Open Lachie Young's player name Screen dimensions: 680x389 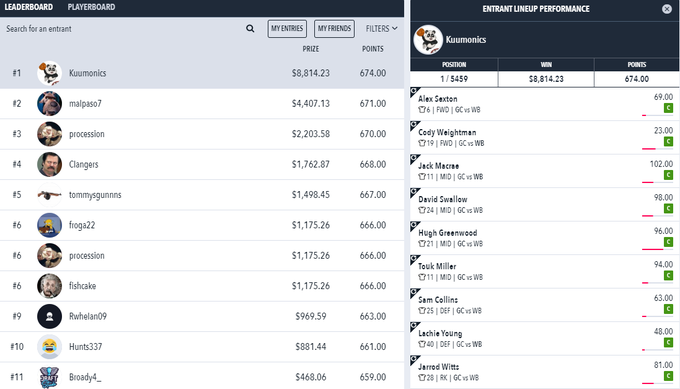click(440, 333)
